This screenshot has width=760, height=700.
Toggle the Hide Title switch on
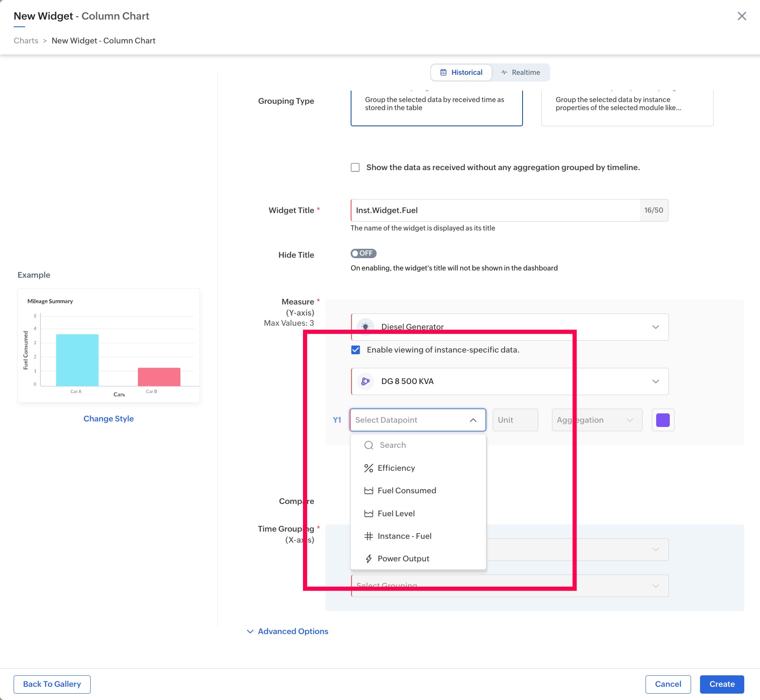pyautogui.click(x=363, y=253)
